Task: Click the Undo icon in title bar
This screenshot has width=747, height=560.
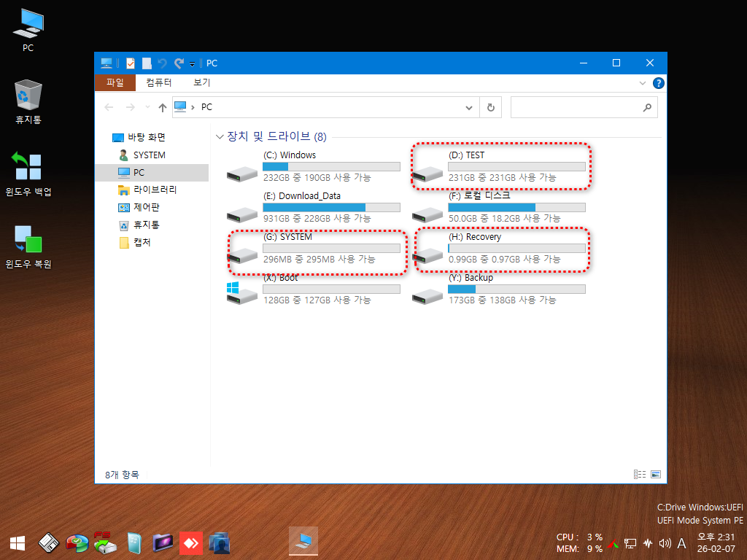Action: [163, 63]
